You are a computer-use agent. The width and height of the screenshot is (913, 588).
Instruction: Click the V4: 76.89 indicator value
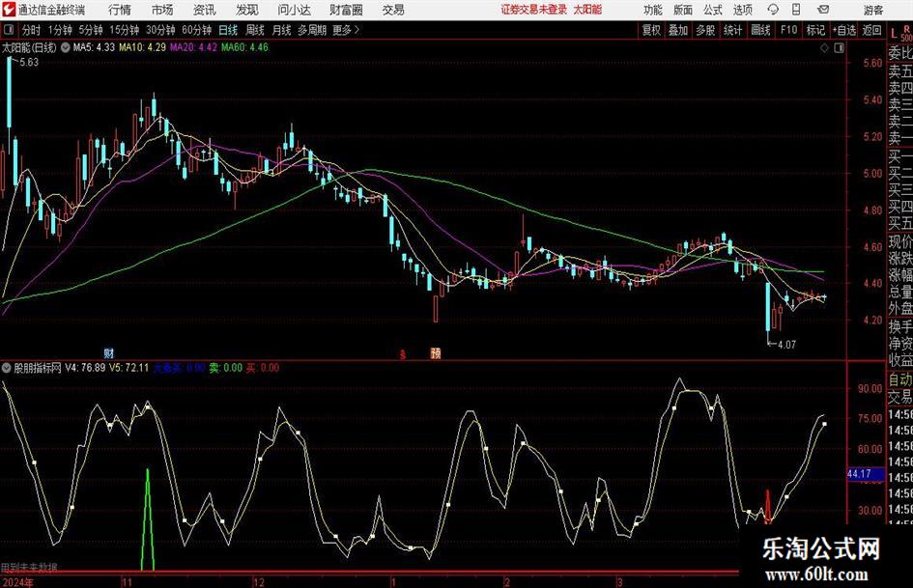(x=85, y=368)
